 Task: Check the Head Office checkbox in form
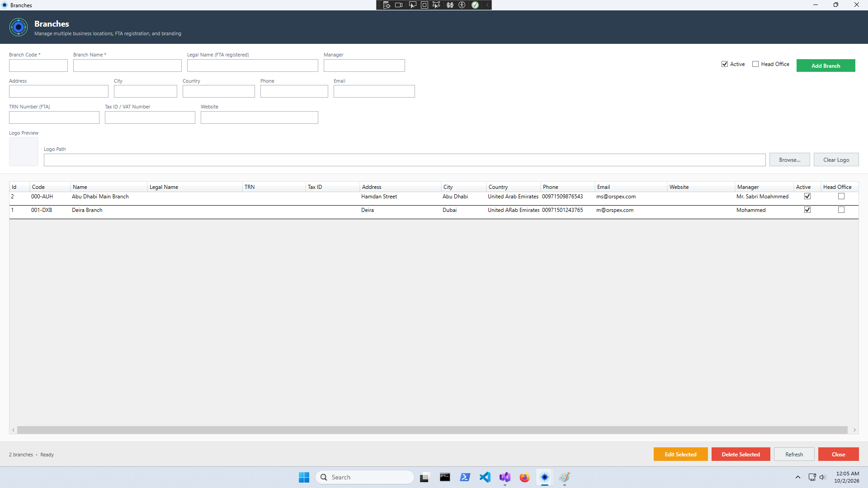point(755,64)
